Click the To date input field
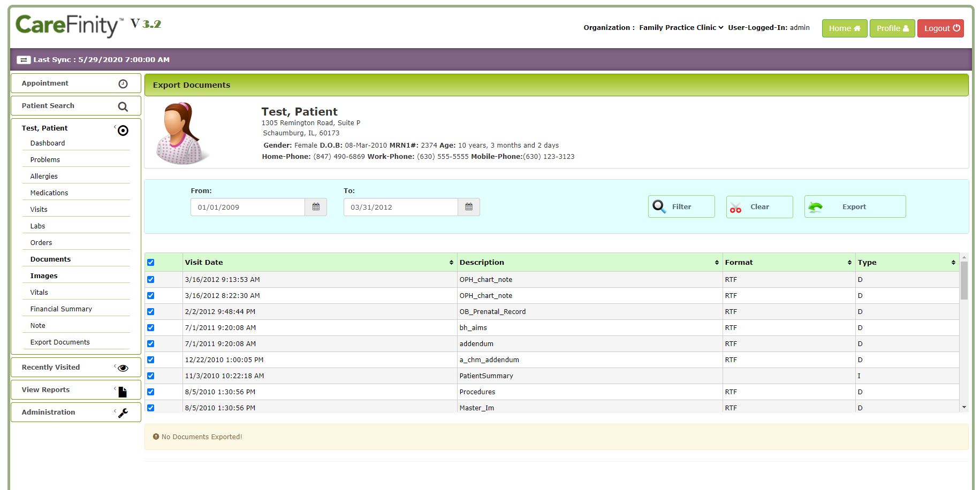Screen dimensions: 980x490 click(401, 207)
